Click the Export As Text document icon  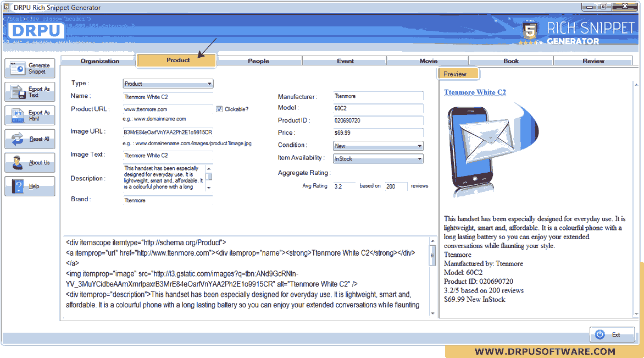[18, 92]
